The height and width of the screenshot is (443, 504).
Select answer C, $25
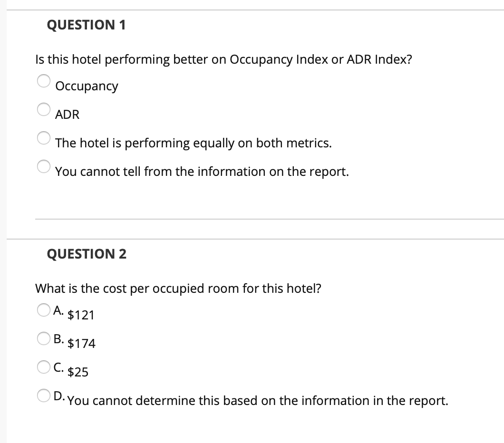click(43, 367)
